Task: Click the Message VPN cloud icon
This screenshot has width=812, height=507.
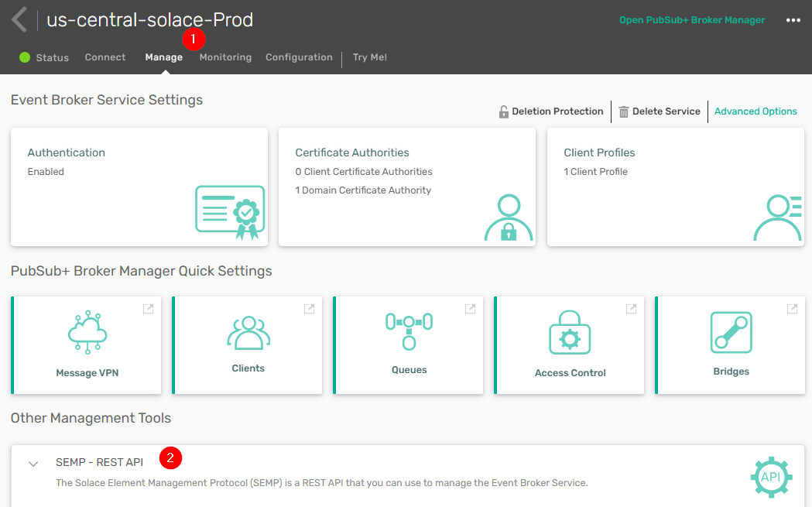Action: pos(87,332)
